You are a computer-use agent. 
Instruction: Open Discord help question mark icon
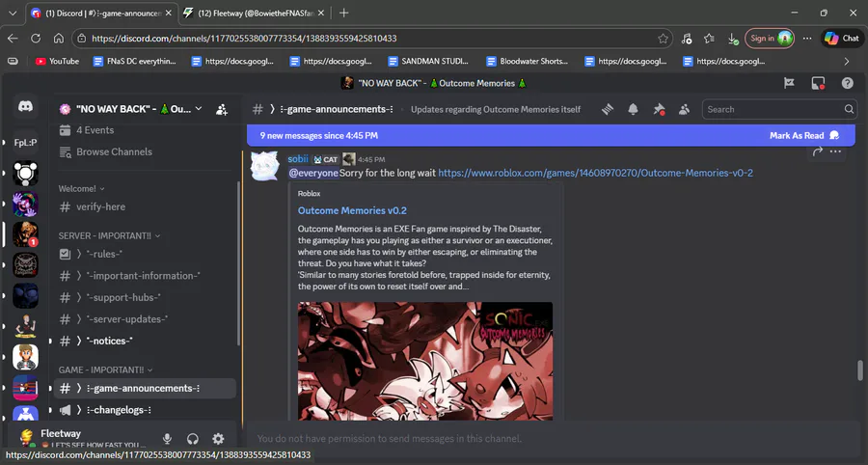[x=847, y=83]
